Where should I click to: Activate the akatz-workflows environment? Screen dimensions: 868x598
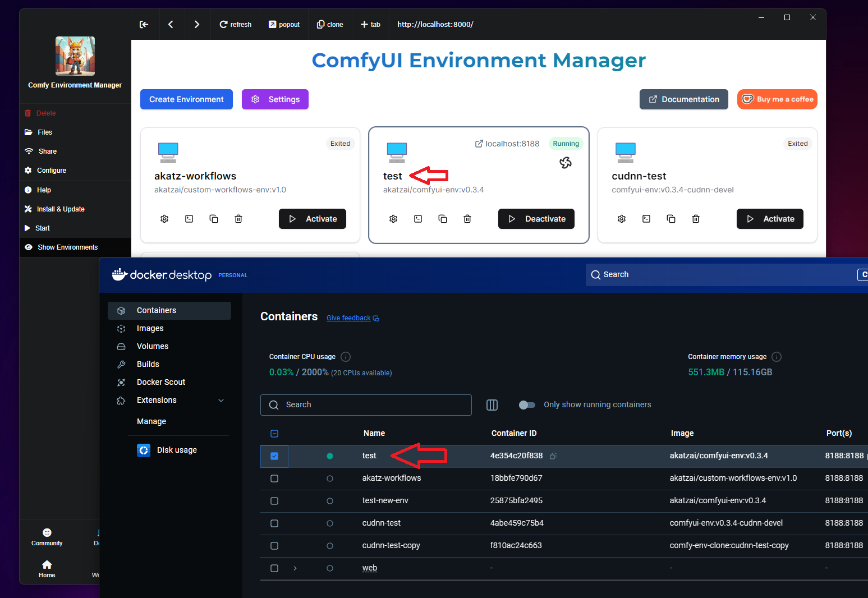(313, 219)
